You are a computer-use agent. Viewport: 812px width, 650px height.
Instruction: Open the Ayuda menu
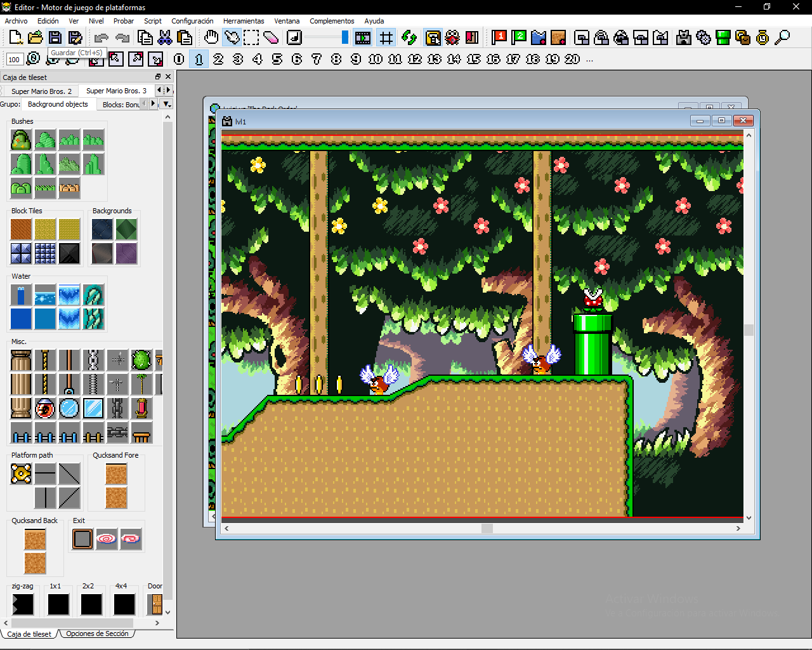pos(374,21)
